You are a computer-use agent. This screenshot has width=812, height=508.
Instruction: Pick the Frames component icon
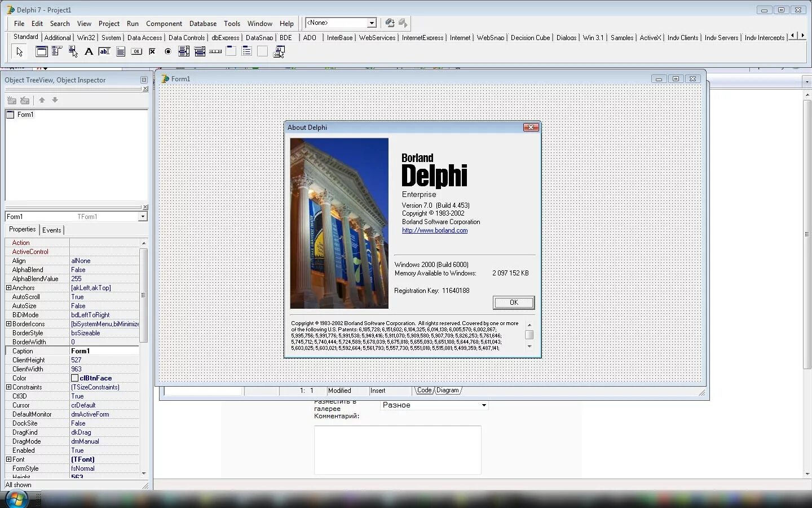pos(42,51)
